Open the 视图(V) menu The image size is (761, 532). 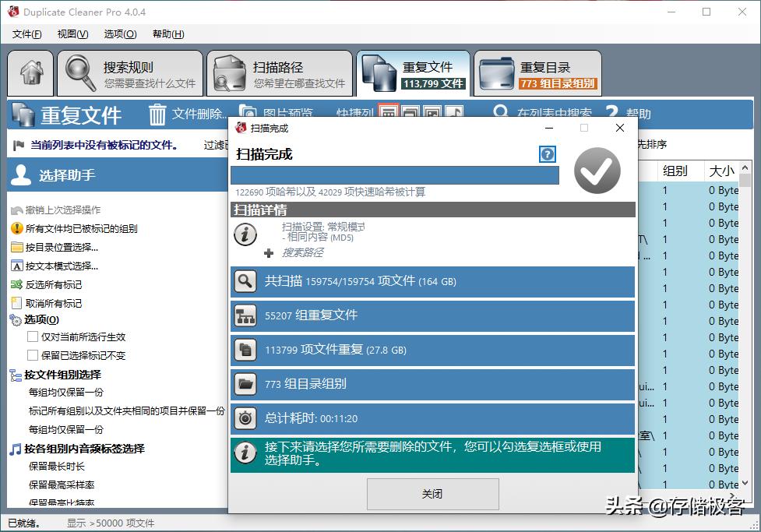coord(72,33)
